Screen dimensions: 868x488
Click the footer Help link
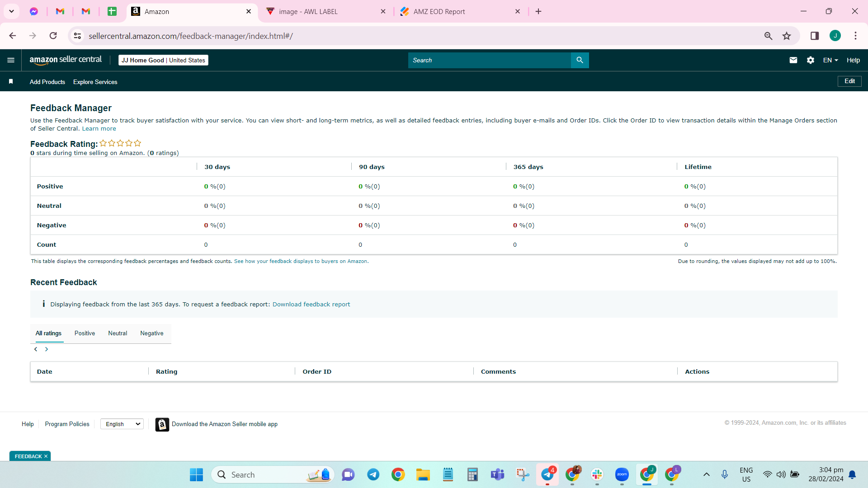click(28, 424)
